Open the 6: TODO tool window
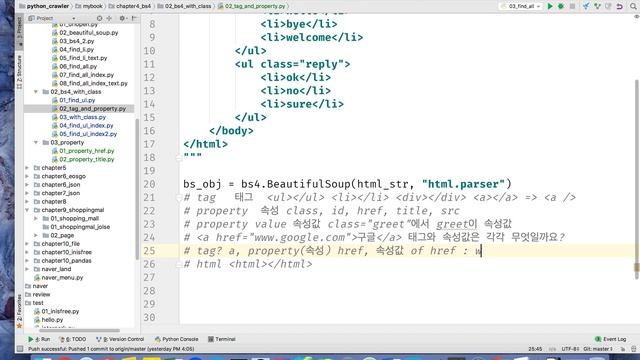This screenshot has width=640, height=360. click(73, 339)
